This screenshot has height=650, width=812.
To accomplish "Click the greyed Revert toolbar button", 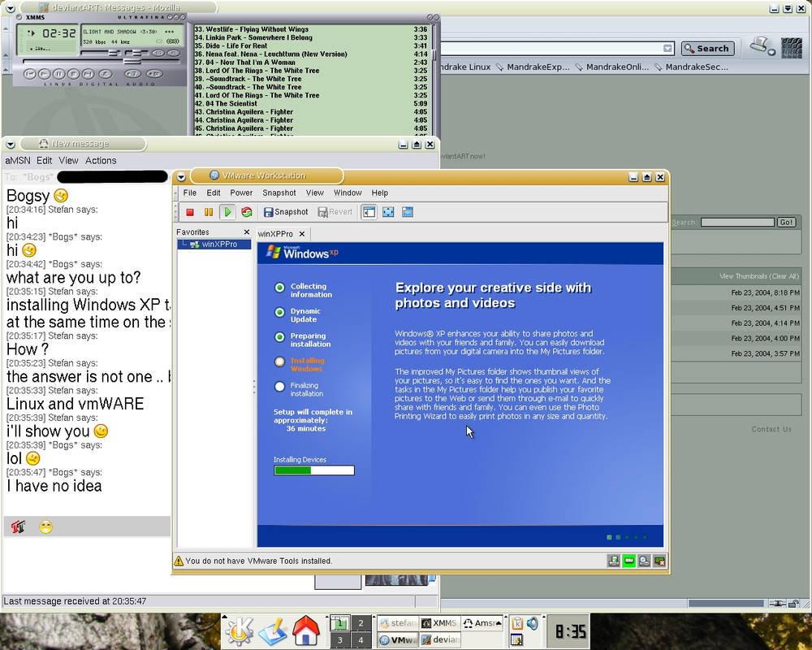I will point(335,212).
